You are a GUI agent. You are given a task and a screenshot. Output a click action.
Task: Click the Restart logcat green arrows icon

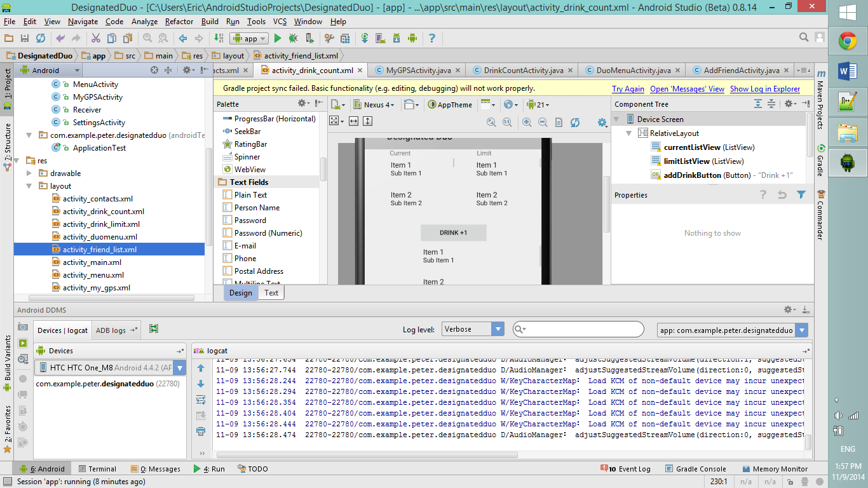pos(154,329)
